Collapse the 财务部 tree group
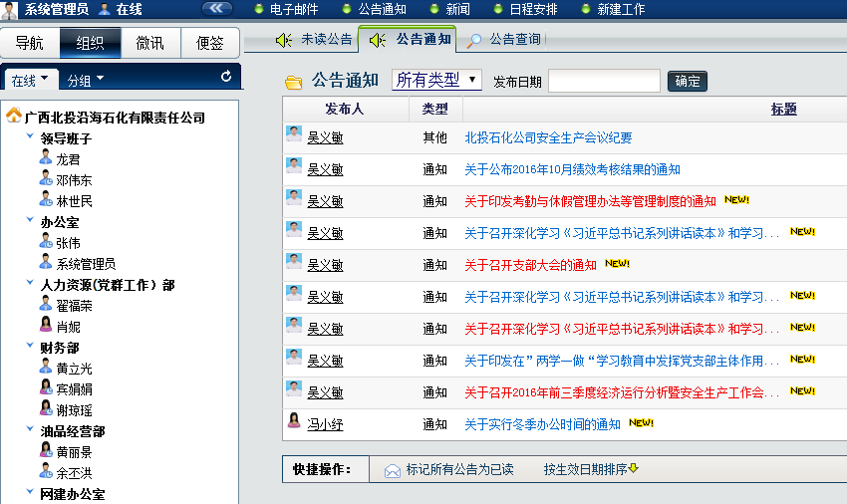Viewport: 847px width, 504px height. click(x=30, y=346)
